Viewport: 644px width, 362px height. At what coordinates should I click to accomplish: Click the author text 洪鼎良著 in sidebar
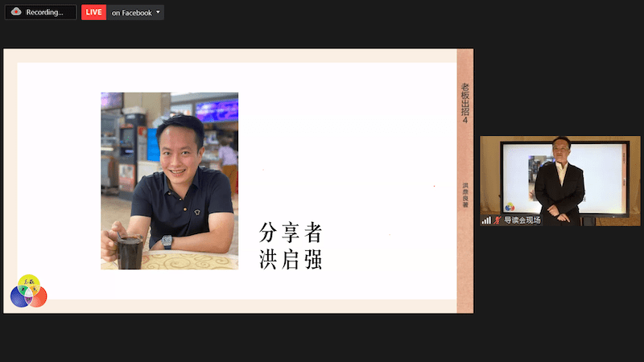point(464,196)
